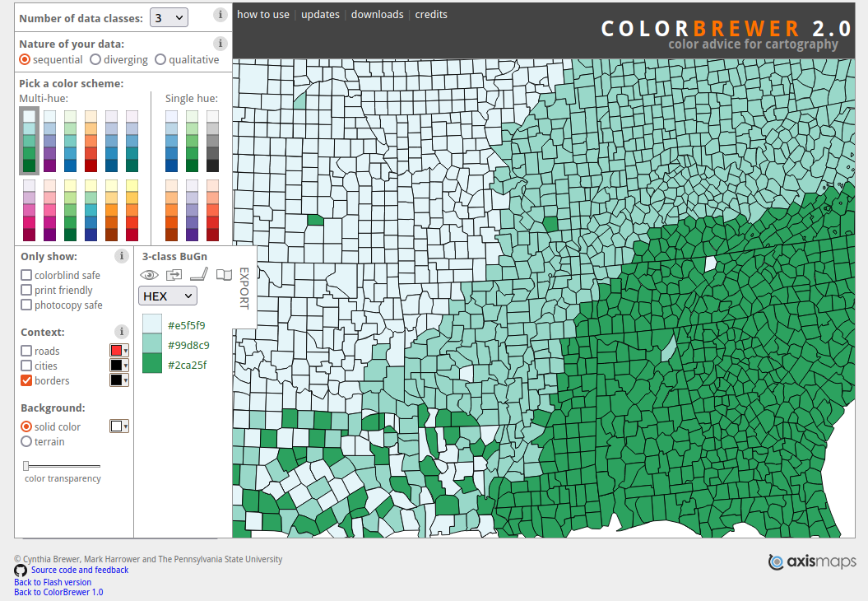Open the Back to ColorBrewer 1.0 link

(58, 591)
